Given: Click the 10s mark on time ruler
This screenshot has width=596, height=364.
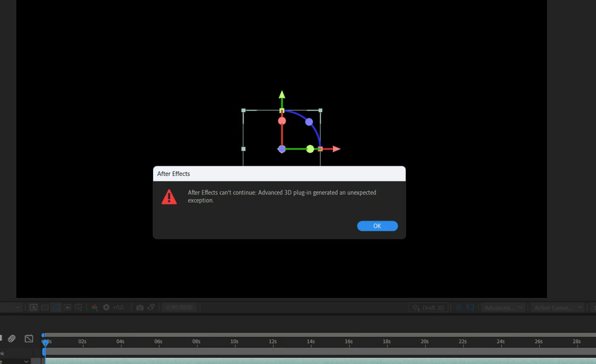Looking at the screenshot, I should click(234, 342).
